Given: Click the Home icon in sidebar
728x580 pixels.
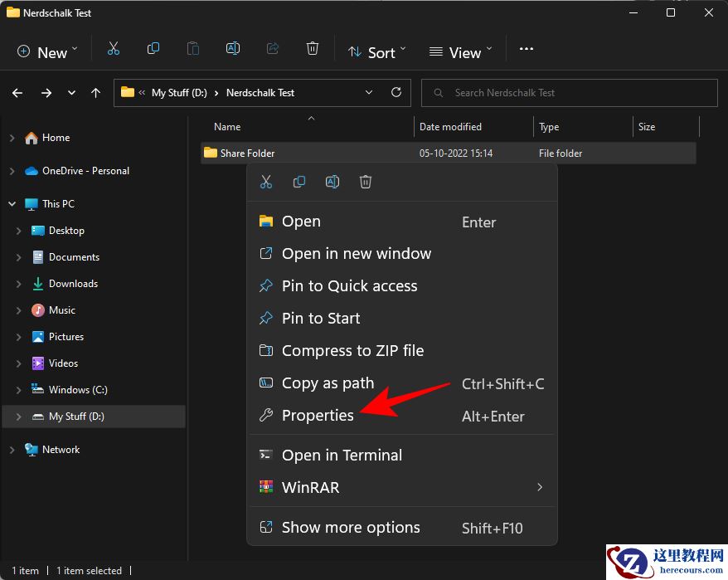Looking at the screenshot, I should pos(32,138).
